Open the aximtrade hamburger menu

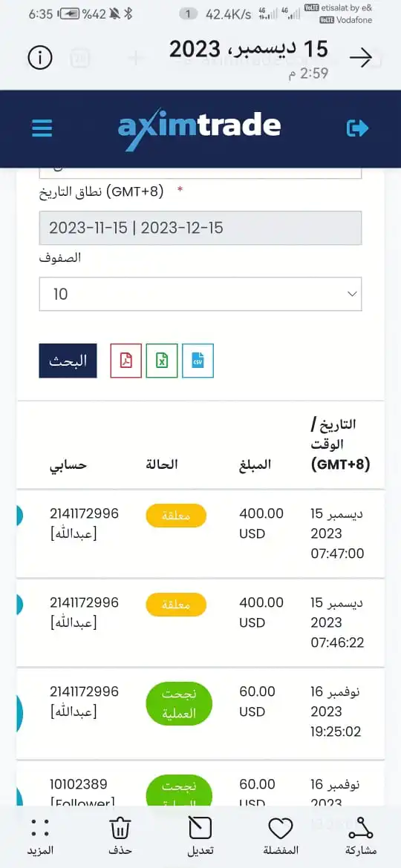[42, 128]
